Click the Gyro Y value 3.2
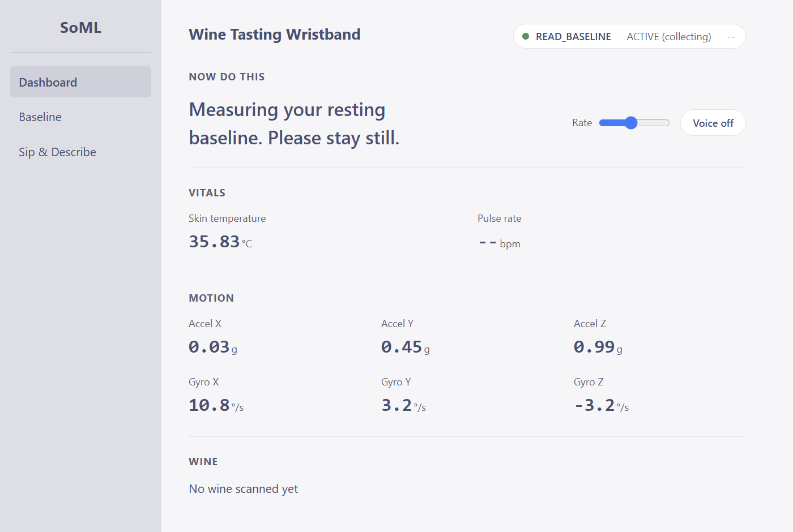 coord(396,405)
